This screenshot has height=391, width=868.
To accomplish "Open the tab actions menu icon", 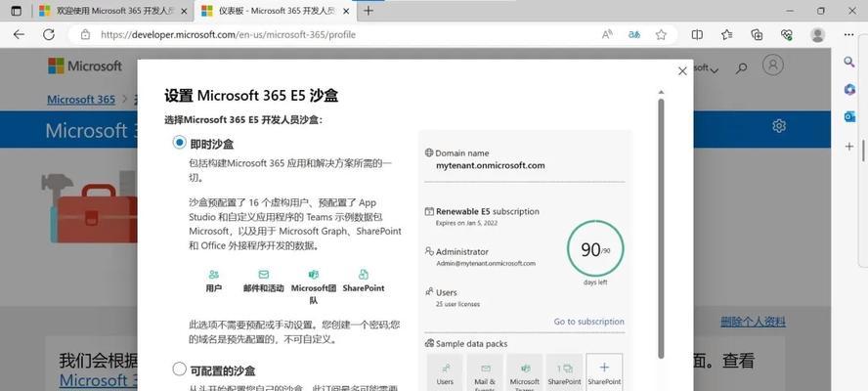I will (x=17, y=11).
